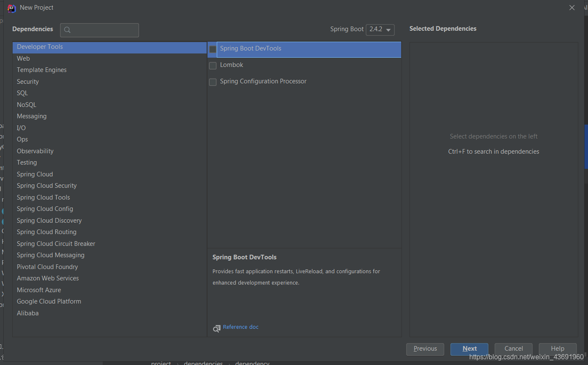Image resolution: width=588 pixels, height=365 pixels.
Task: Focus the Dependencies search field
Action: [x=99, y=30]
